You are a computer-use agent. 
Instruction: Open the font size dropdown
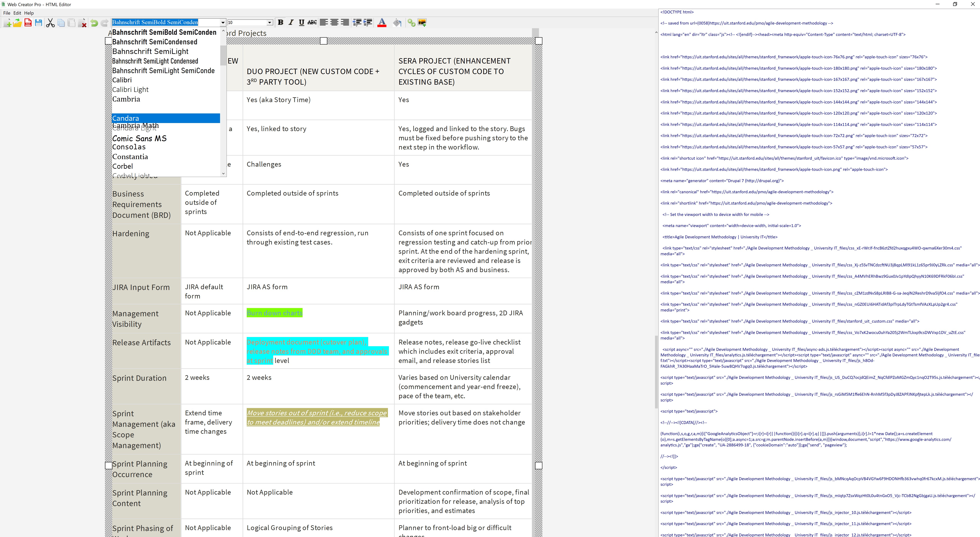[x=269, y=22]
